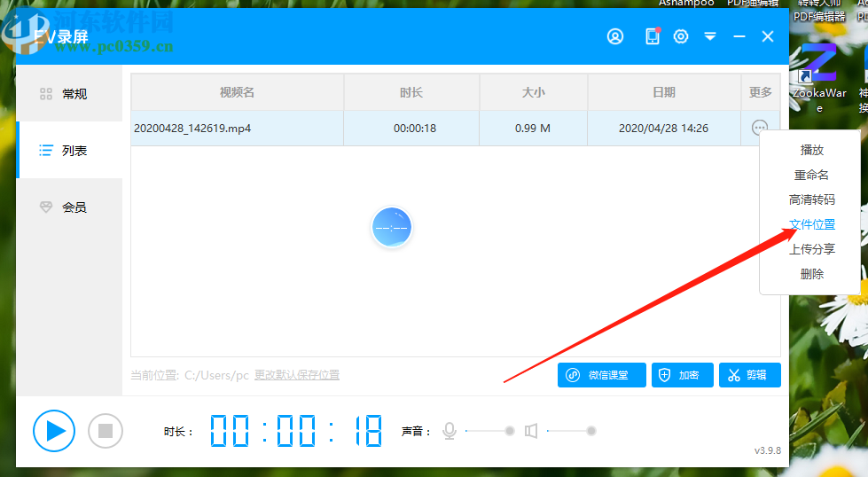The width and height of the screenshot is (868, 477).
Task: Click the 日期 column header
Action: coord(664,92)
